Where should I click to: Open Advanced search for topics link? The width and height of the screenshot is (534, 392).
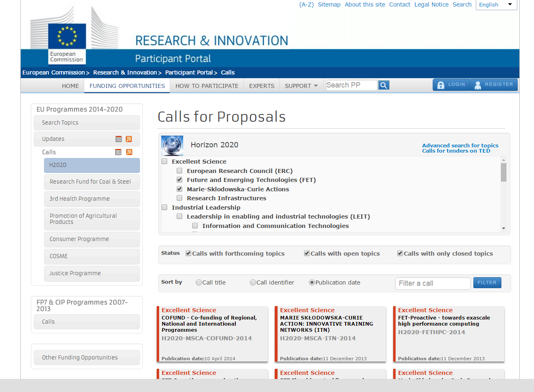pyautogui.click(x=460, y=145)
